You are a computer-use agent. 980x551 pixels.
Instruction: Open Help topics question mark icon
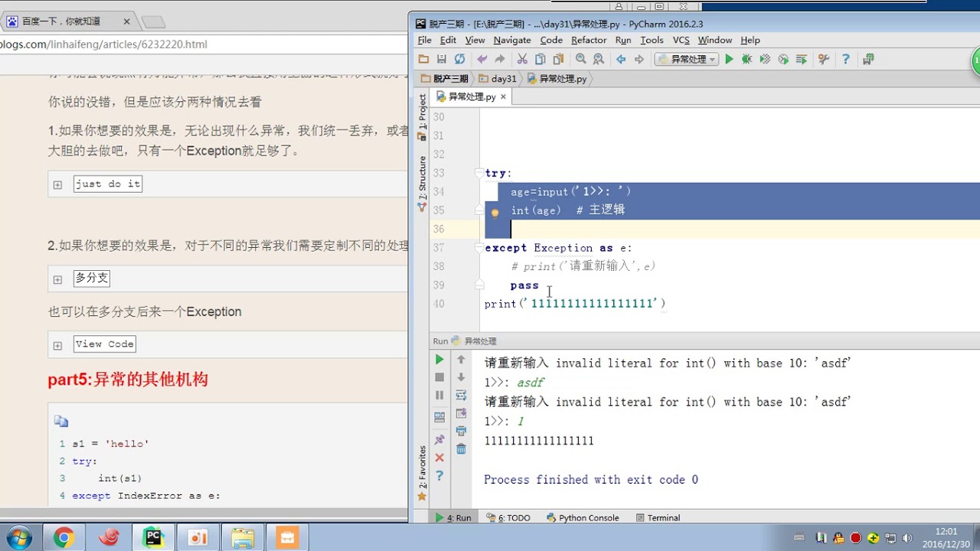(x=845, y=59)
